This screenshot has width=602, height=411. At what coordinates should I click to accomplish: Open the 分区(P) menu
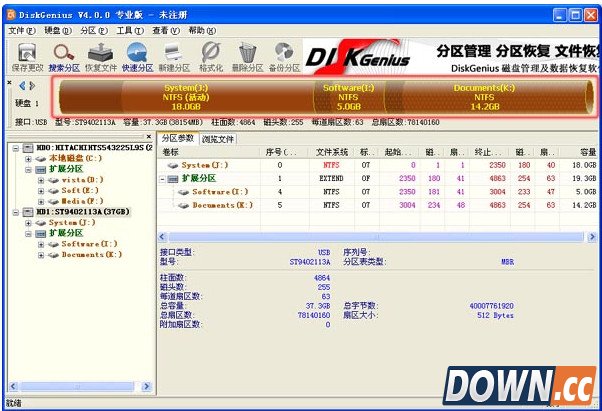pos(94,31)
